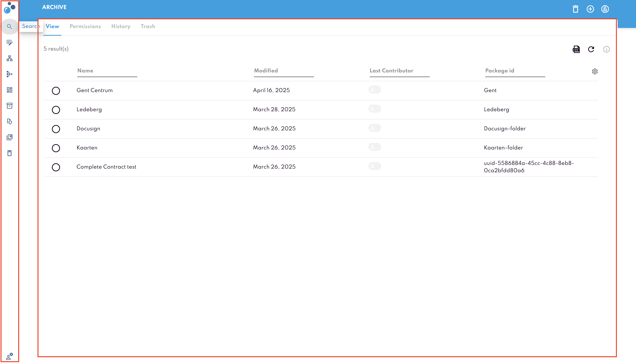Open the info circle icon

(607, 49)
